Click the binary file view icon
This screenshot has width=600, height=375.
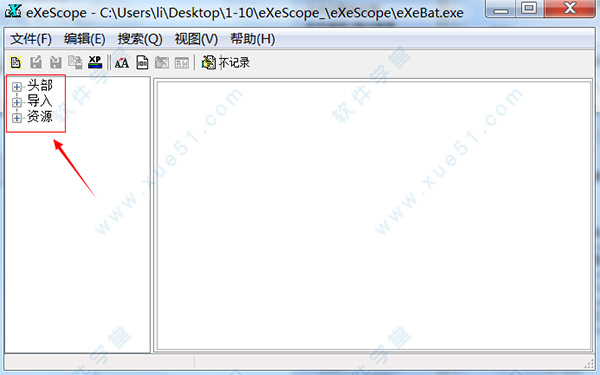pyautogui.click(x=142, y=62)
